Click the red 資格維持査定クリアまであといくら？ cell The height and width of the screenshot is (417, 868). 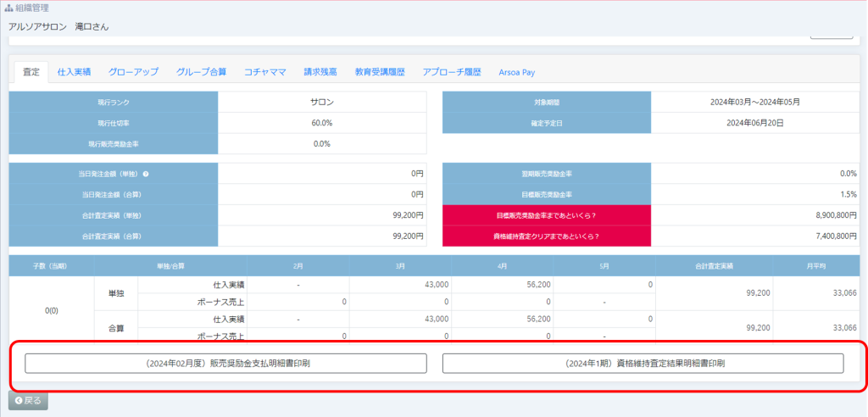point(547,236)
